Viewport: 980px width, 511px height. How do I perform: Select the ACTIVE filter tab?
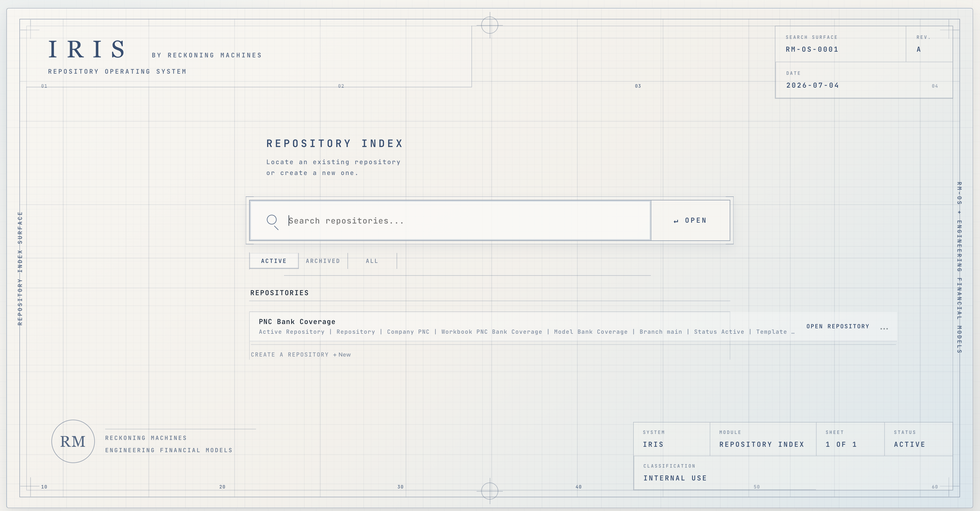274,261
